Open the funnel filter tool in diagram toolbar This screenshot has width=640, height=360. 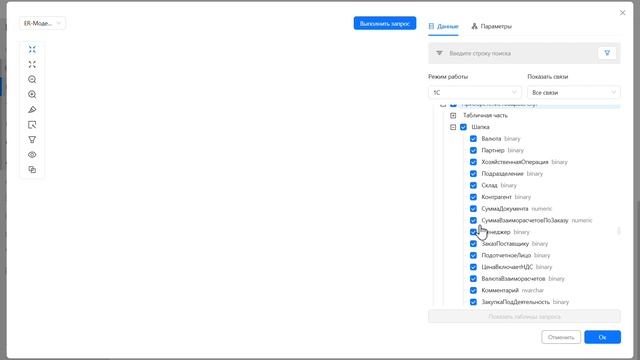(x=32, y=140)
